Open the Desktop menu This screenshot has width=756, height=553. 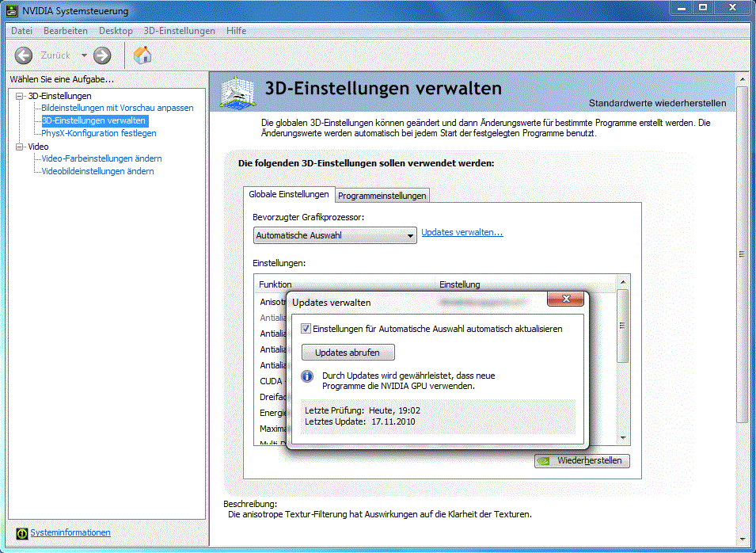pyautogui.click(x=116, y=30)
